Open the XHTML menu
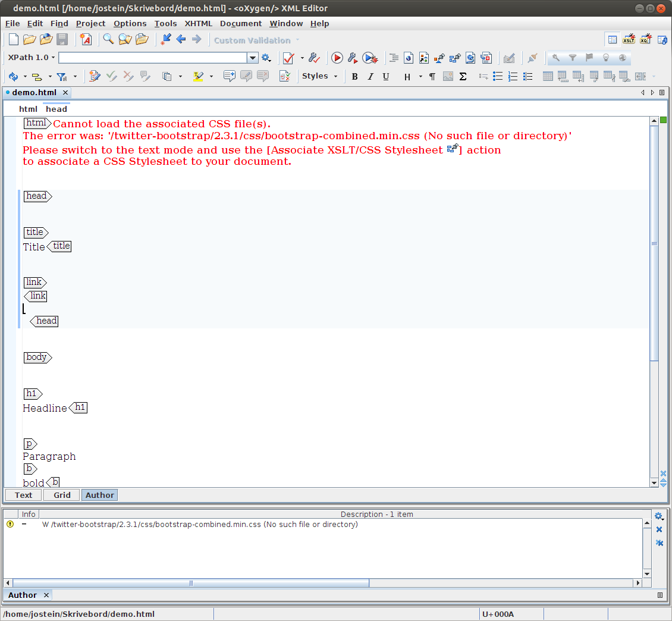The height and width of the screenshot is (621, 672). click(198, 24)
